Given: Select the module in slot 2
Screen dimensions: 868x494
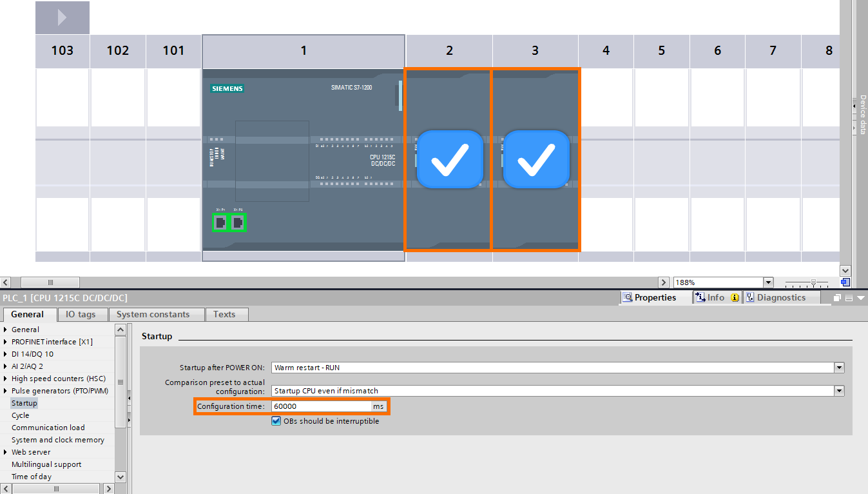Looking at the screenshot, I should coord(448,159).
